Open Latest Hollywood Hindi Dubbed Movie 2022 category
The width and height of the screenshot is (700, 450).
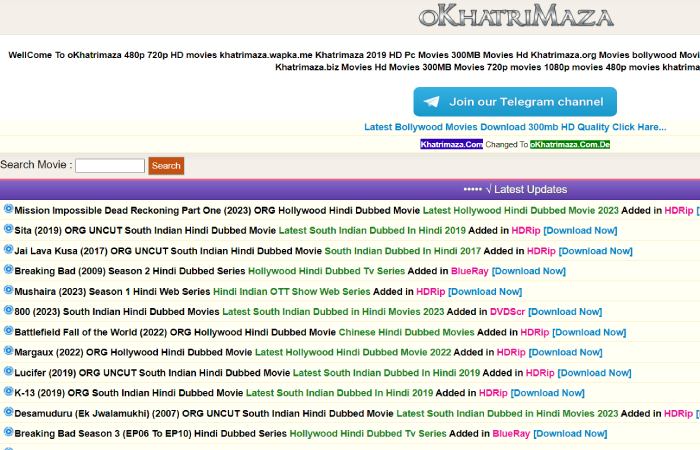point(353,353)
